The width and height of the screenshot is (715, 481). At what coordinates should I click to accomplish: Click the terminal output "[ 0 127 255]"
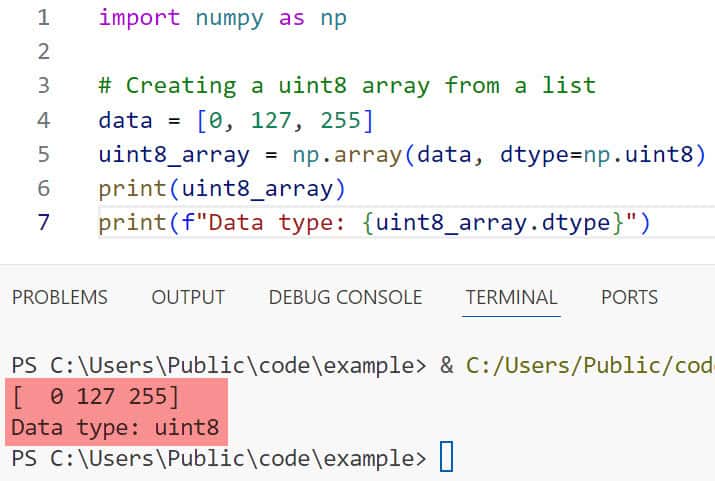pyautogui.click(x=93, y=397)
